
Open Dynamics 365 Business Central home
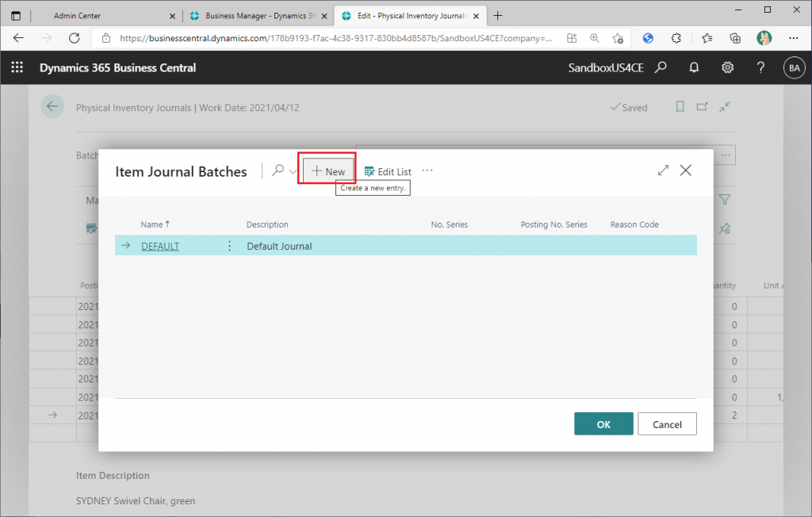tap(117, 67)
